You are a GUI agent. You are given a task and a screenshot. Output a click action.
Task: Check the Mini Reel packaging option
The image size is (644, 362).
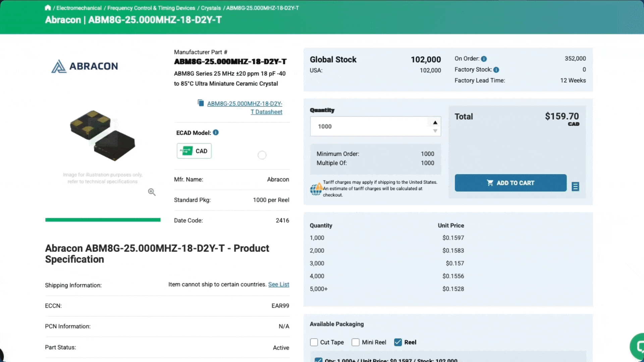(356, 342)
